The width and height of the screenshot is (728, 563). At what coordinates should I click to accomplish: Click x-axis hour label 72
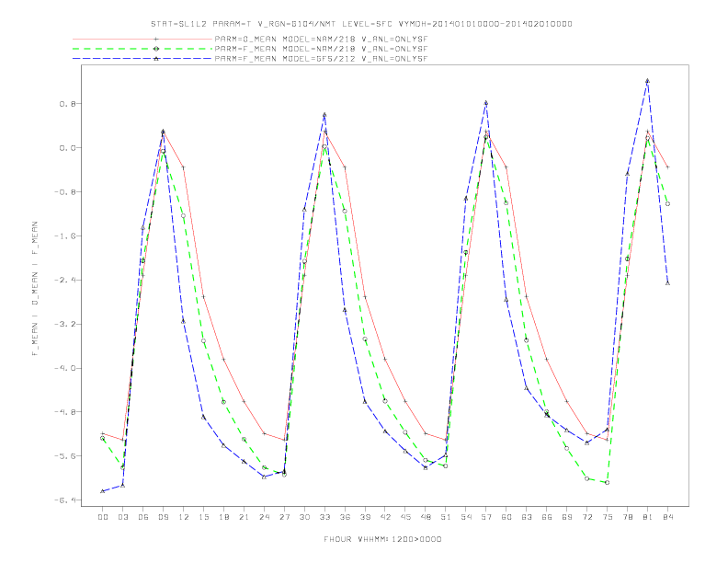tap(587, 517)
